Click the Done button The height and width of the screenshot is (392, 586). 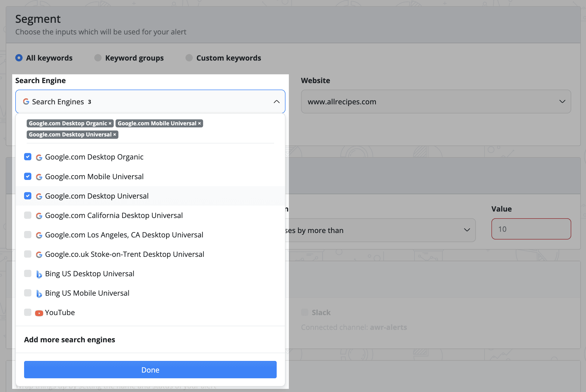click(x=150, y=370)
